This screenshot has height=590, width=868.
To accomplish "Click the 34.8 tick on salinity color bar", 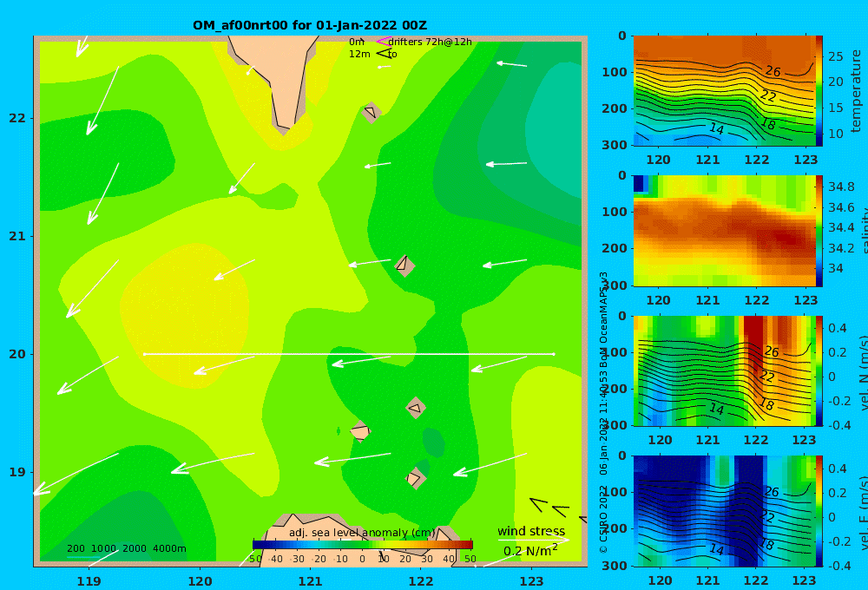I will (x=841, y=187).
